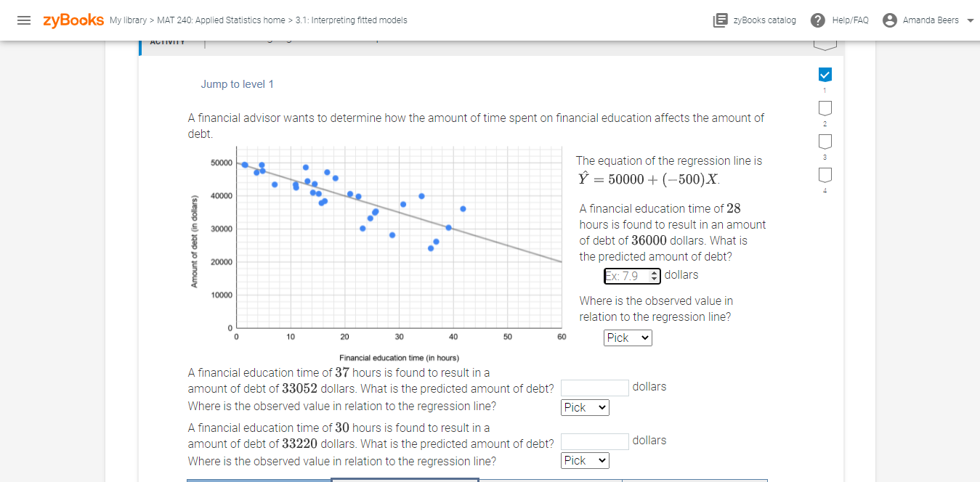Click the Jump to level 1 label
The image size is (980, 482).
[237, 84]
